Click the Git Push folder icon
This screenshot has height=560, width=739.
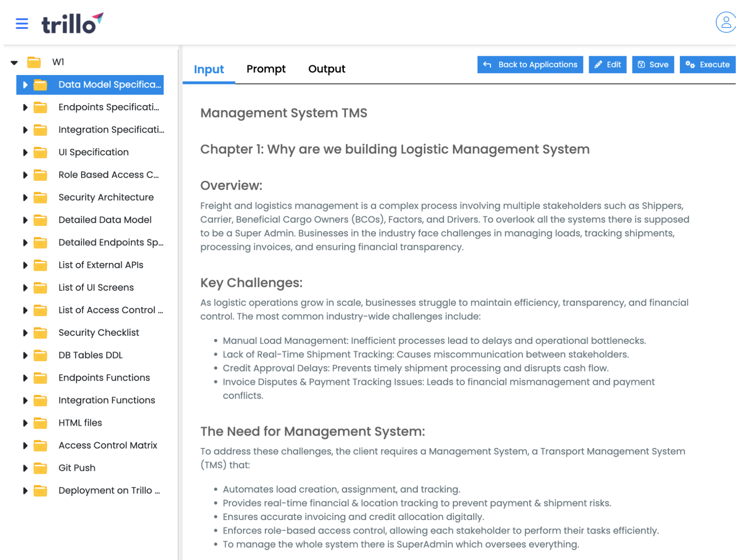(40, 468)
